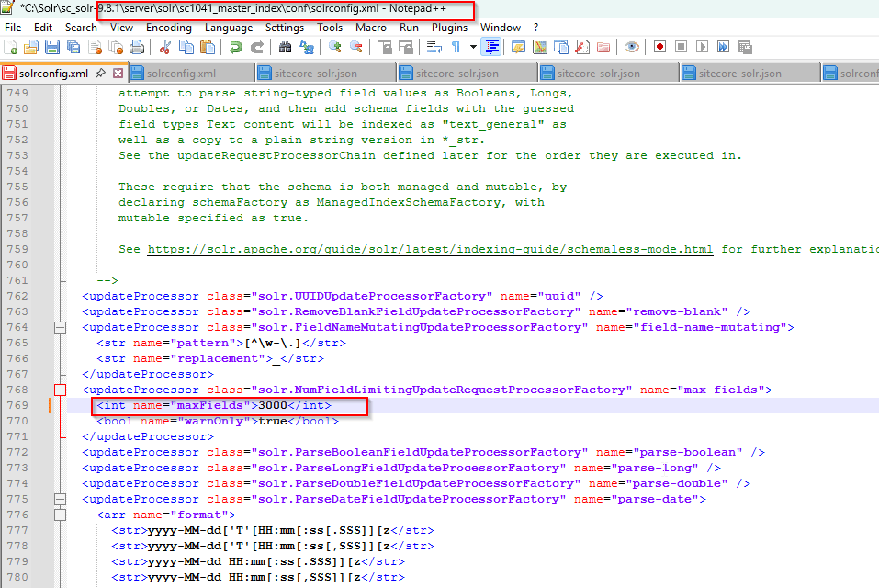Click the Run macro multiple times icon

(x=724, y=47)
